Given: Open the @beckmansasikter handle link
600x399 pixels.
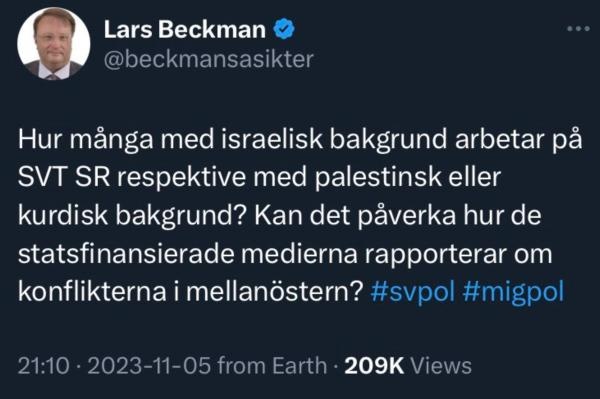Looking at the screenshot, I should click(x=209, y=60).
